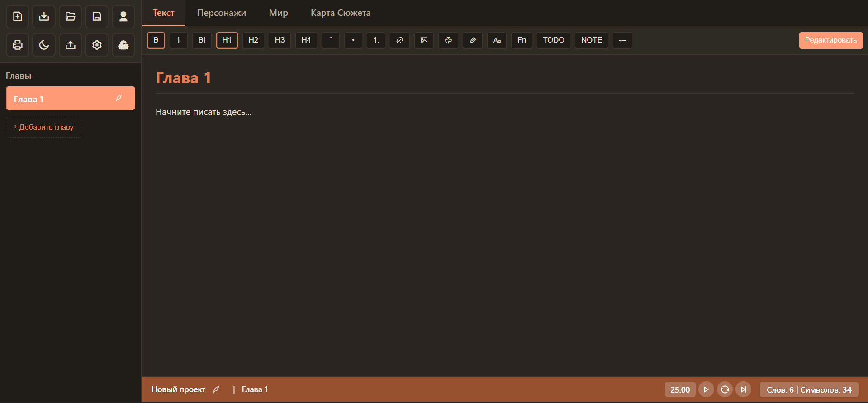868x403 pixels.
Task: Rename Глава 1 via sidebar feather icon
Action: pos(119,98)
